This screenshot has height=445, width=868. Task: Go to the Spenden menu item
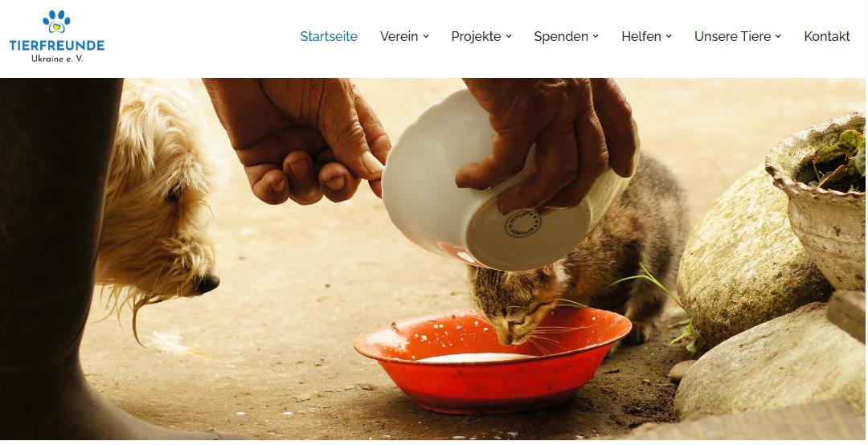[561, 36]
